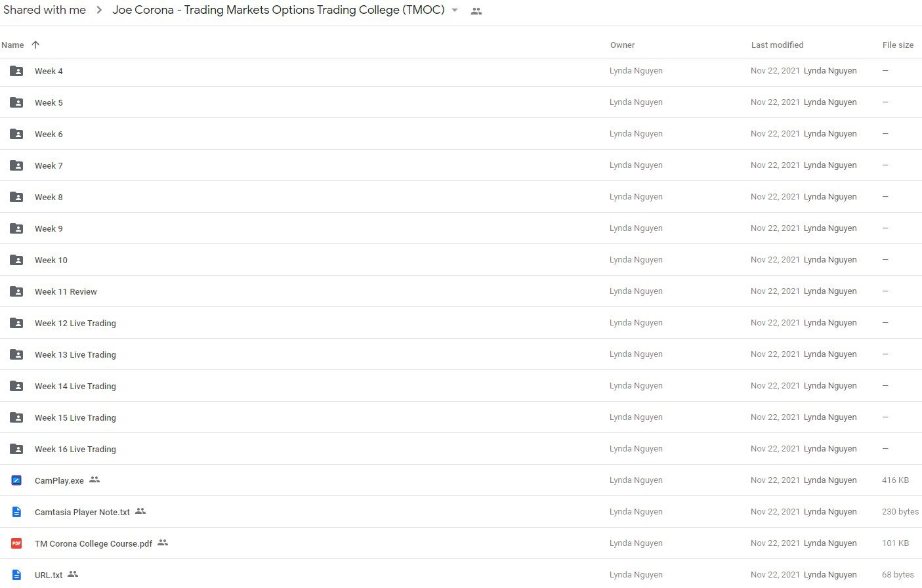
Task: Click the Week 14 Live Trading folder icon
Action: pyautogui.click(x=16, y=386)
